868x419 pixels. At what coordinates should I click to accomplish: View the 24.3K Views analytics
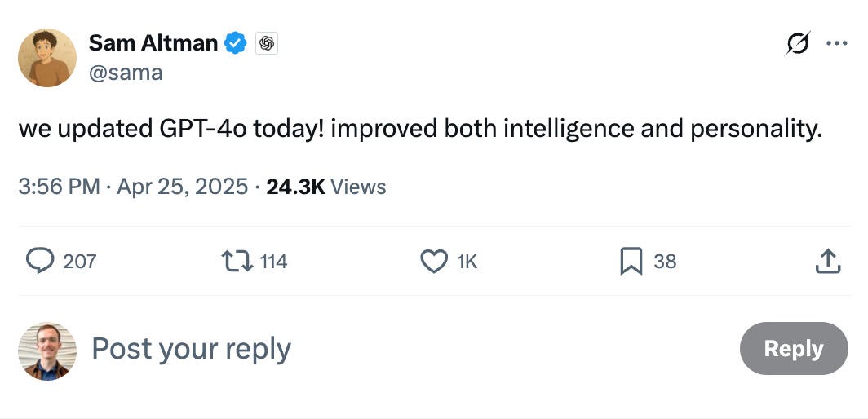click(x=326, y=187)
